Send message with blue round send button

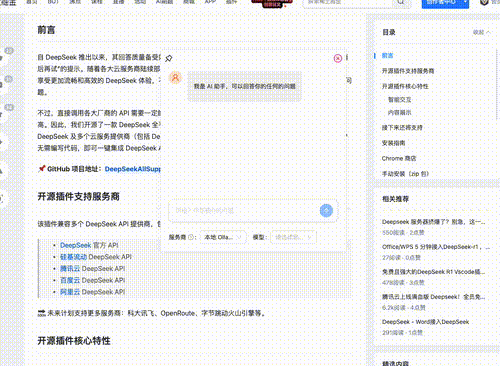(x=326, y=210)
